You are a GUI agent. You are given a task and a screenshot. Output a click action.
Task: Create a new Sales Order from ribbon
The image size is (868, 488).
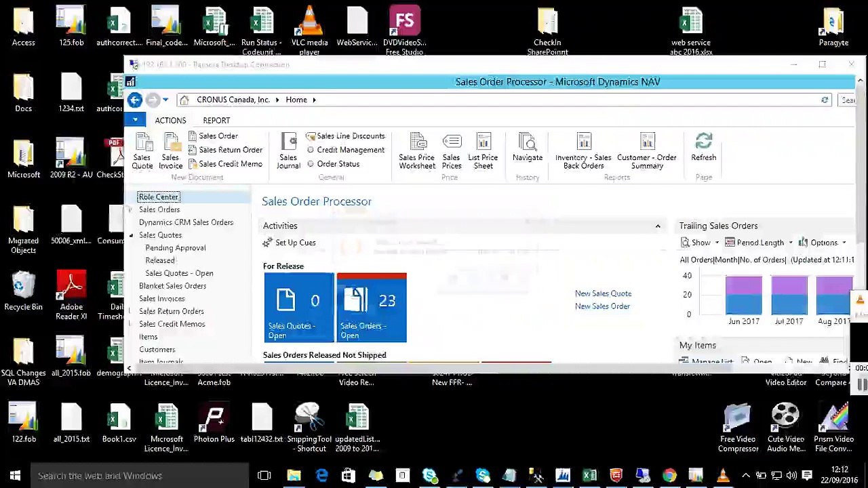(x=213, y=136)
